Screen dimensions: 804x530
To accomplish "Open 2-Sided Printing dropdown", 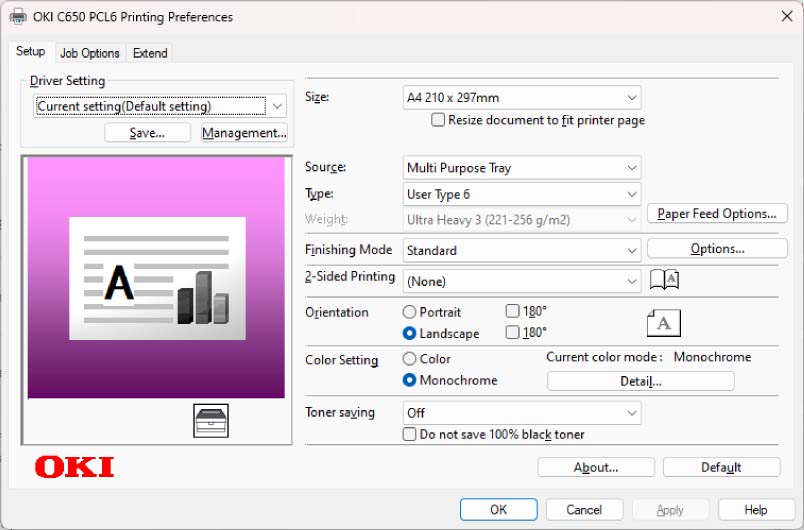I will click(x=522, y=281).
